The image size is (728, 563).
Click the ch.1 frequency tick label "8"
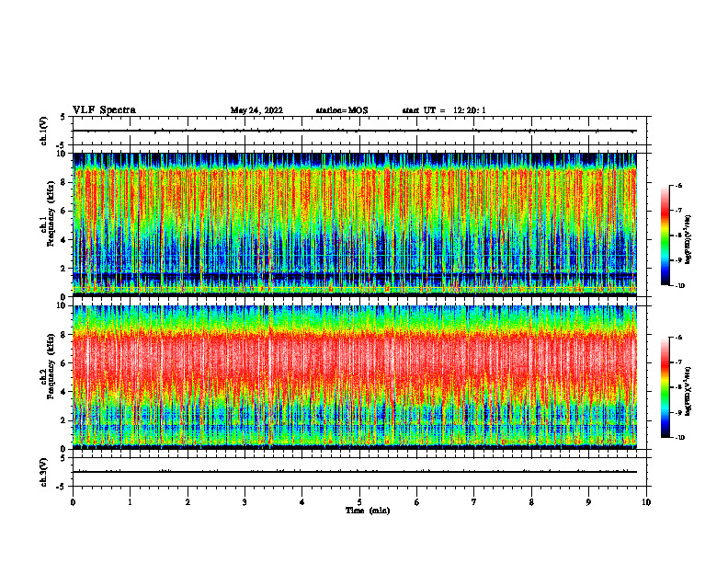[63, 182]
